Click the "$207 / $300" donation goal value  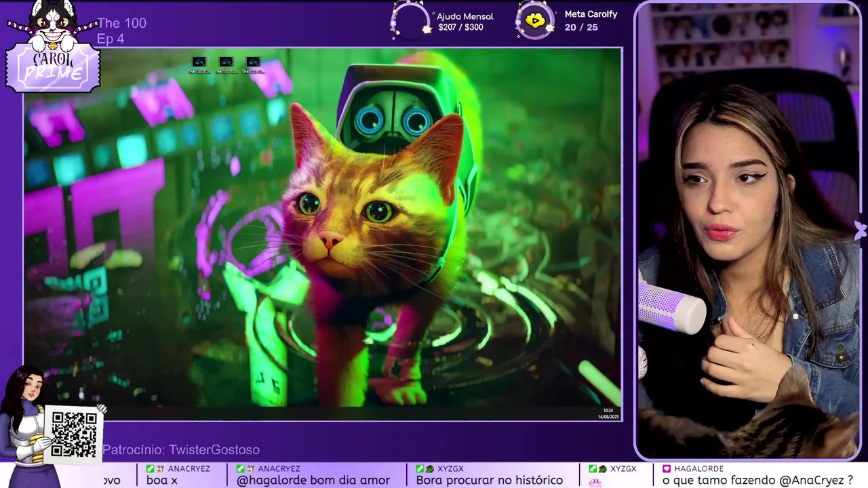pos(460,28)
